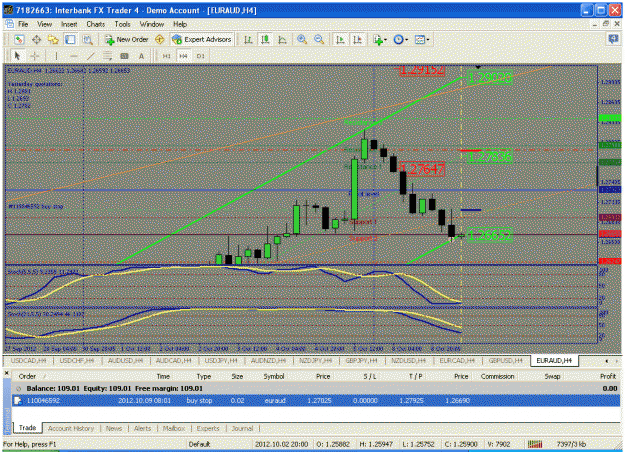Switch timeframe to D1
The image size is (625, 452).
(x=200, y=56)
